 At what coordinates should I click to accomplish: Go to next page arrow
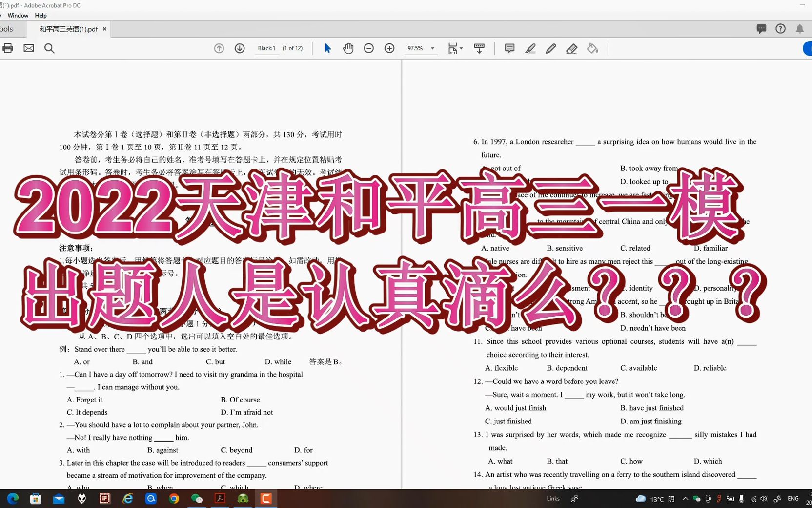[240, 48]
